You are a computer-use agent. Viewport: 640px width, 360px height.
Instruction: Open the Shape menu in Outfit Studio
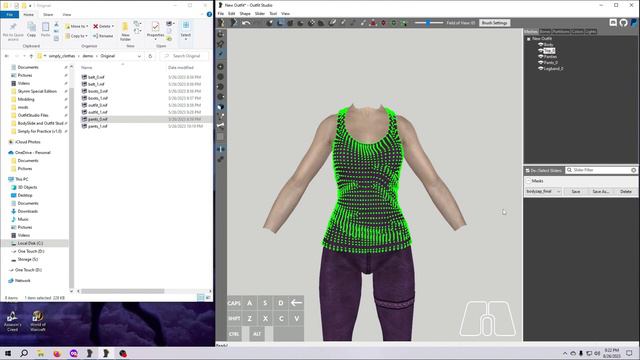point(245,13)
